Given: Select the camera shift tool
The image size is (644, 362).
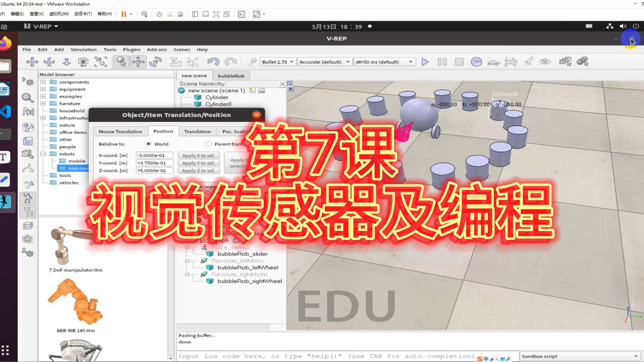Looking at the screenshot, I should pyautogui.click(x=66, y=62).
